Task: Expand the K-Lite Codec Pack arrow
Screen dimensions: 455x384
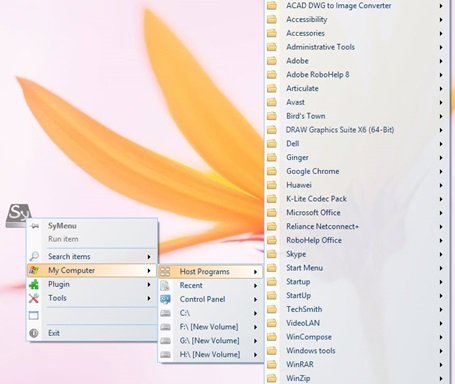Action: point(441,199)
